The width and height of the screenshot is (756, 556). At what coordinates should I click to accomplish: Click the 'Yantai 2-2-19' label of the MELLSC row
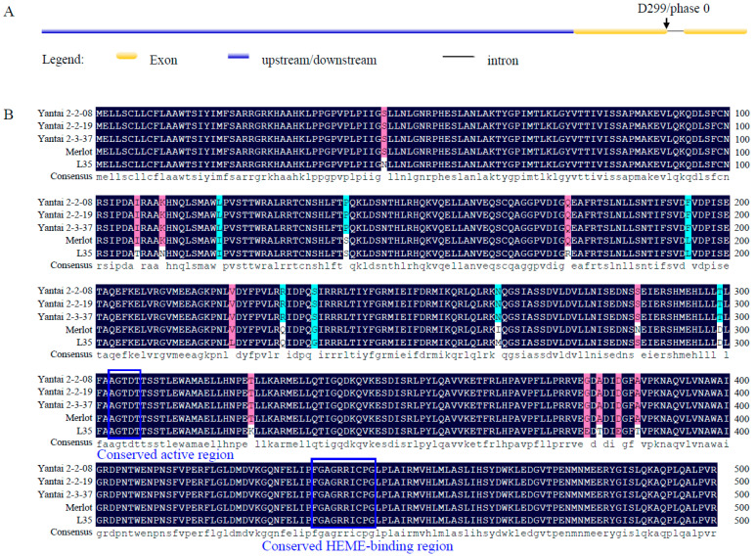(x=65, y=126)
